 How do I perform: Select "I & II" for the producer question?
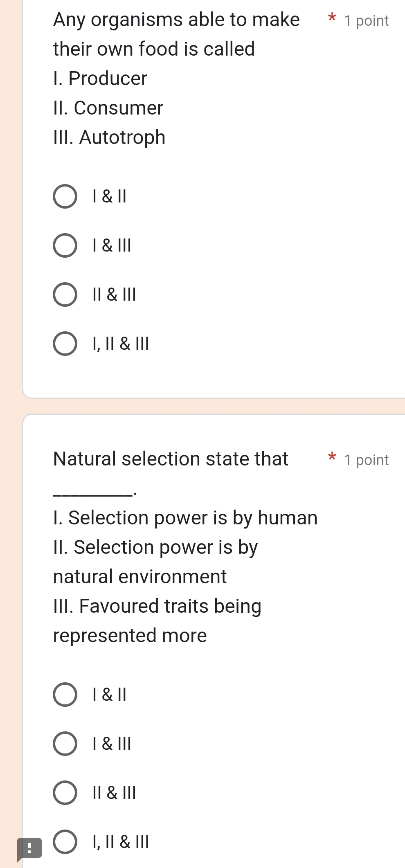(65, 197)
